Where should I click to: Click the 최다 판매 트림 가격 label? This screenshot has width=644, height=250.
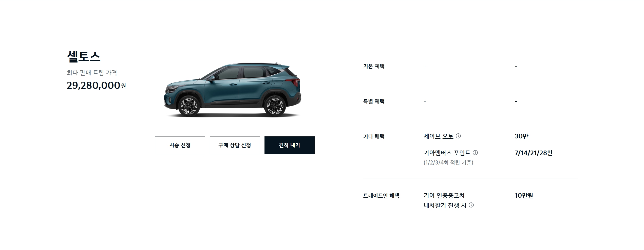92,73
